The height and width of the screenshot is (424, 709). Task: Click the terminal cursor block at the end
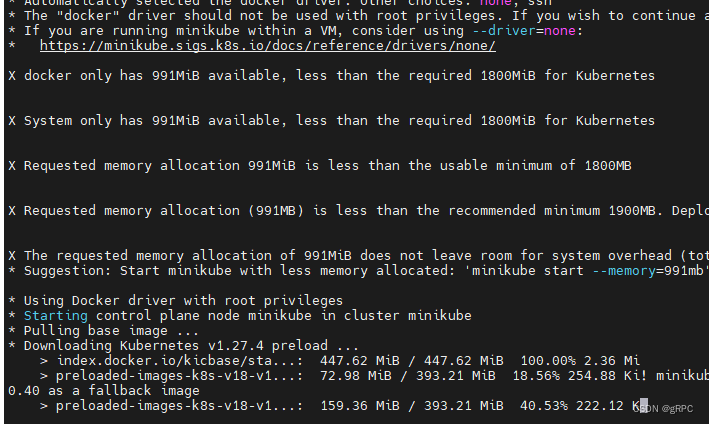tap(644, 406)
